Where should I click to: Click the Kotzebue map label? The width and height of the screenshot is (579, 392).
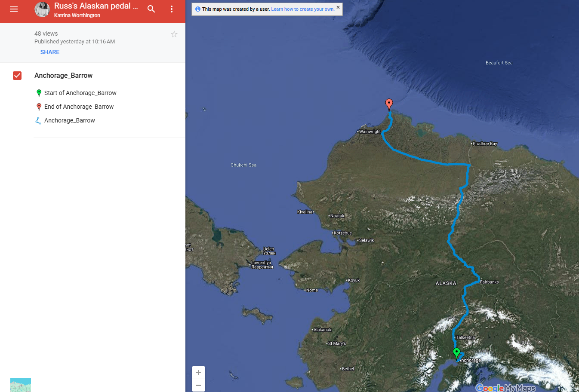[x=342, y=233]
